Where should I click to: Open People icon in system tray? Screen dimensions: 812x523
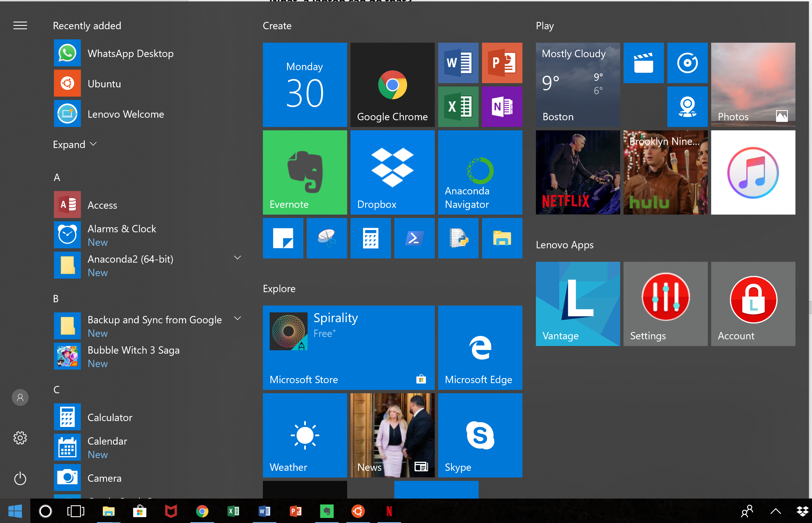pos(747,511)
